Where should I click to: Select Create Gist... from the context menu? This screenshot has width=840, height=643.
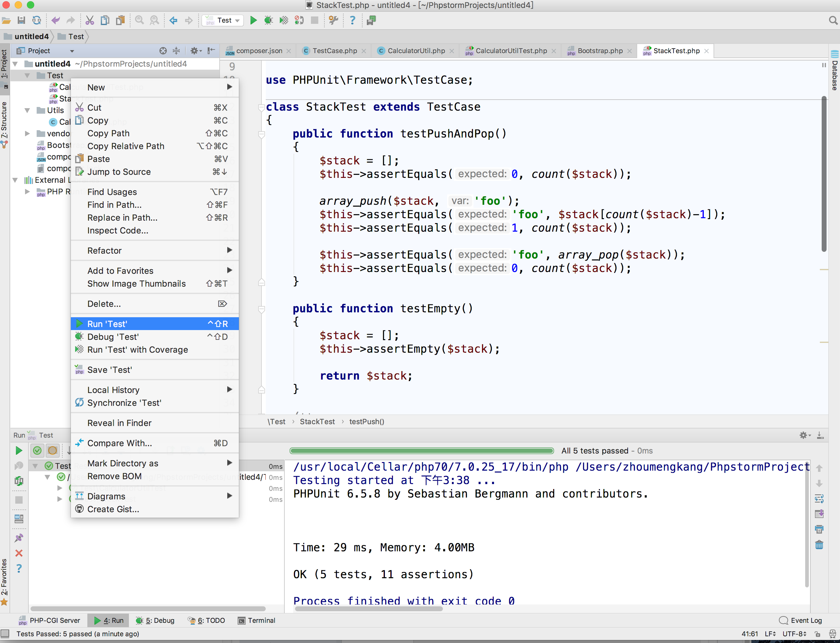155,509
